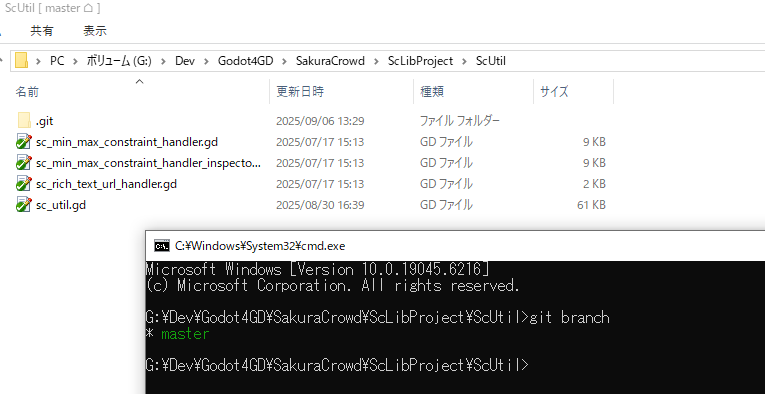Go to SakuraCrowd folder in breadcrumb
This screenshot has width=765, height=394.
tap(330, 61)
